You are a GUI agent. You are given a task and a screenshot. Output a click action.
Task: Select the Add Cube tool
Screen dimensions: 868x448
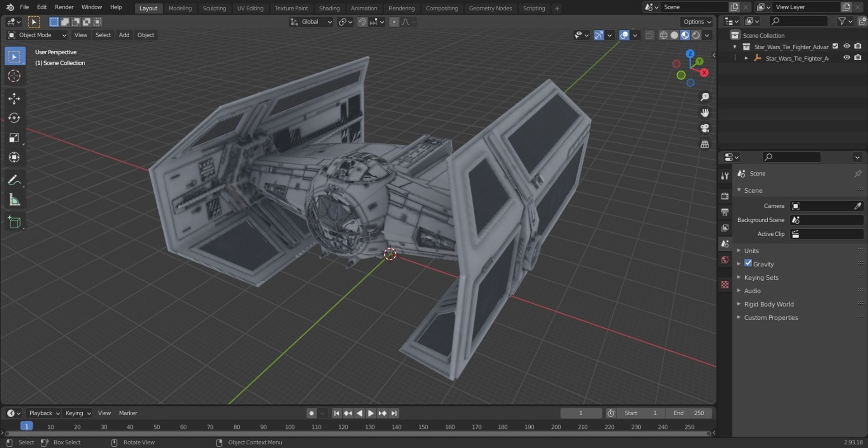(14, 222)
